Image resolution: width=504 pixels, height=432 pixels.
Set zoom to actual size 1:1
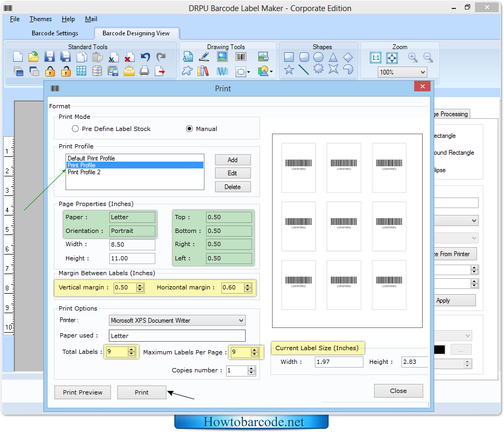[x=376, y=58]
